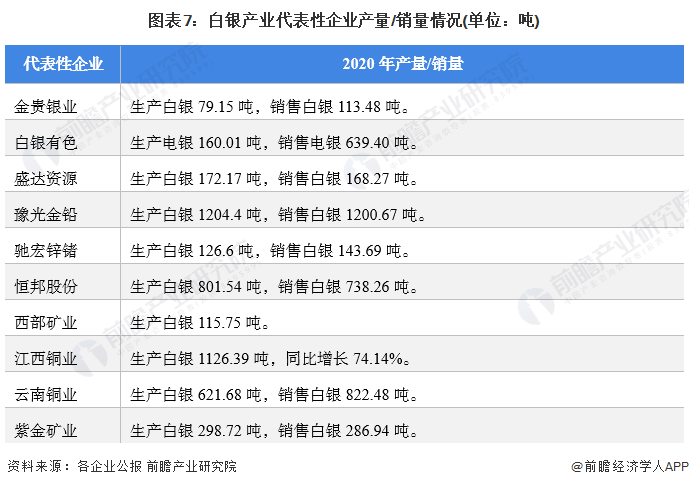The width and height of the screenshot is (689, 487).
Task: Click the 2020 年产量/销量 column header
Action: (402, 64)
